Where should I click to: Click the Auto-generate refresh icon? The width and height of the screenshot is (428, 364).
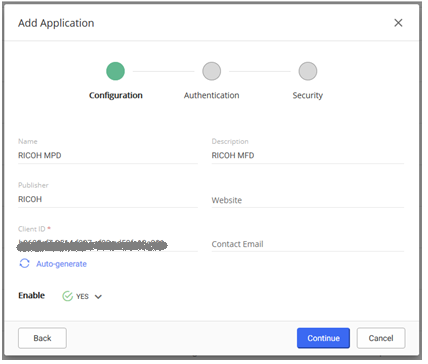(x=24, y=263)
